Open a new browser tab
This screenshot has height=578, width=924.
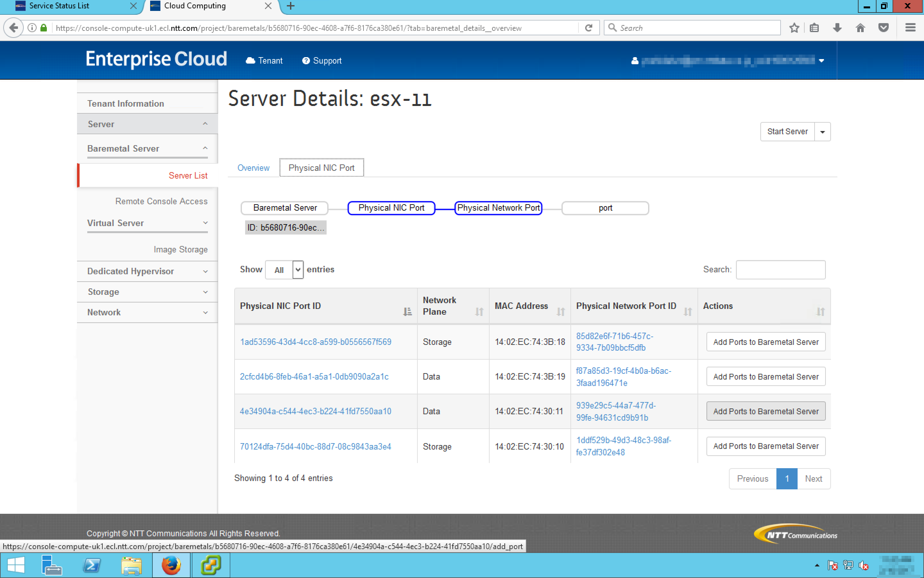pos(291,6)
